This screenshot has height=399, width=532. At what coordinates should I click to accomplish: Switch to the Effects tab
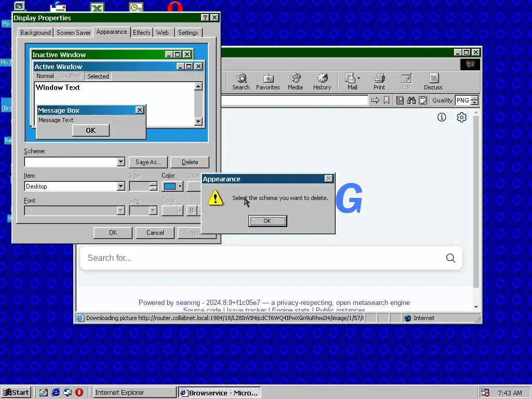point(141,33)
